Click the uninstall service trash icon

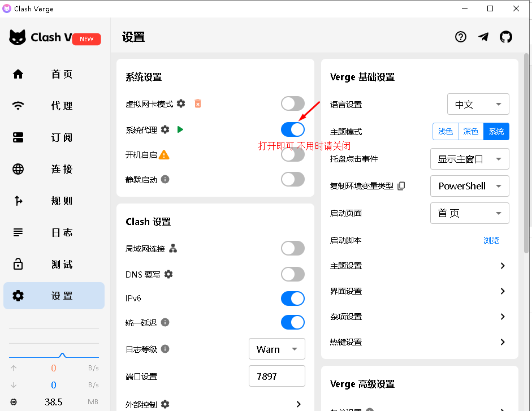[x=198, y=103]
